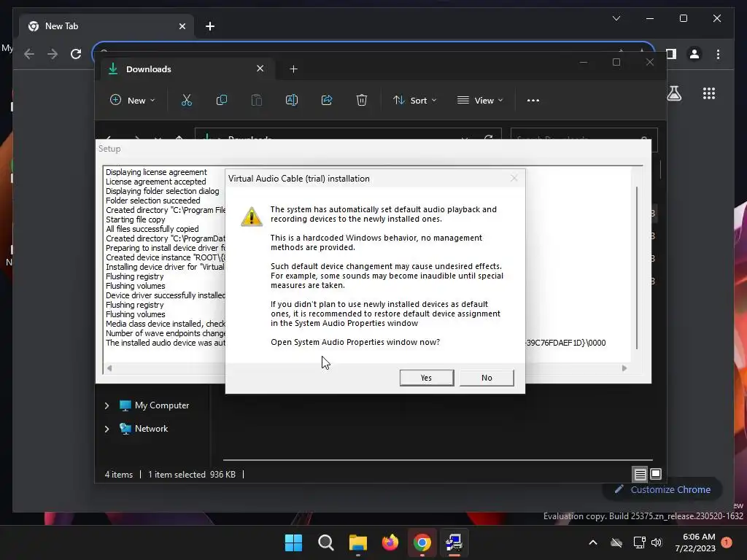Viewport: 747px width, 560px height.
Task: Select the 'Starting file copy' log line
Action: [x=135, y=219]
